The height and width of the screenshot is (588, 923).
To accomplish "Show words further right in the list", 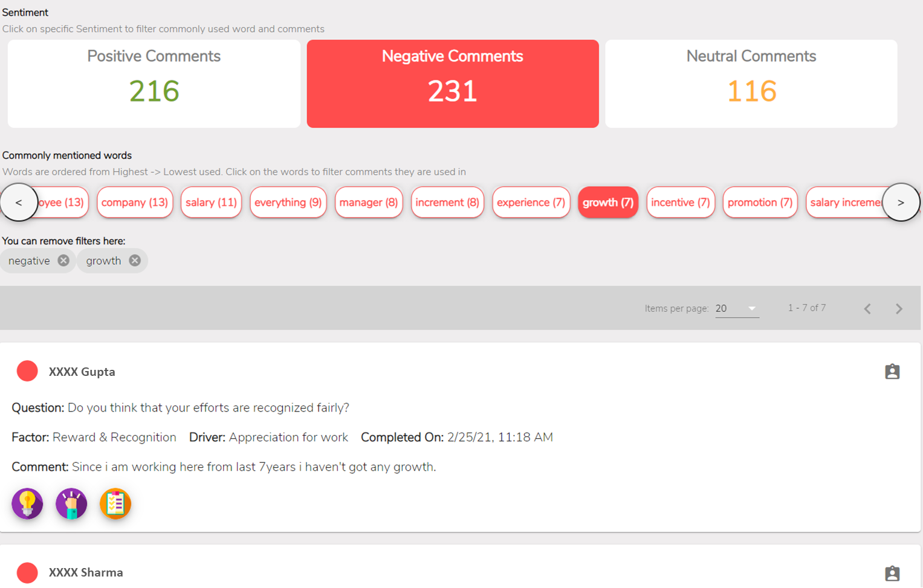I will tap(901, 202).
